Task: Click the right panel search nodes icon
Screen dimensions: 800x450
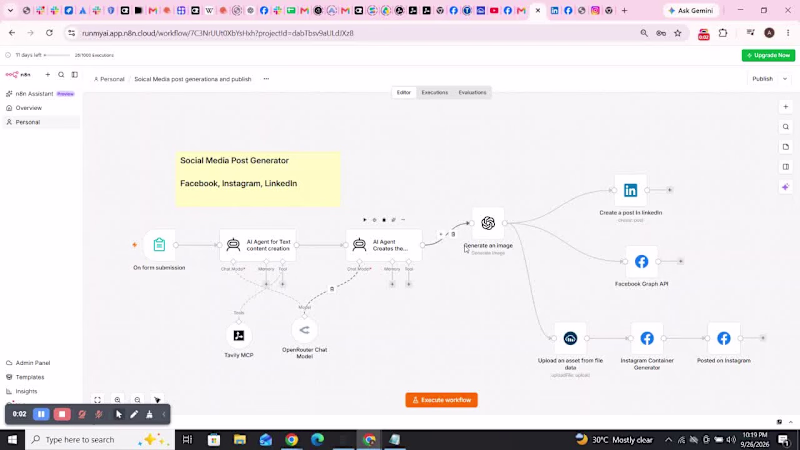Action: 786,127
